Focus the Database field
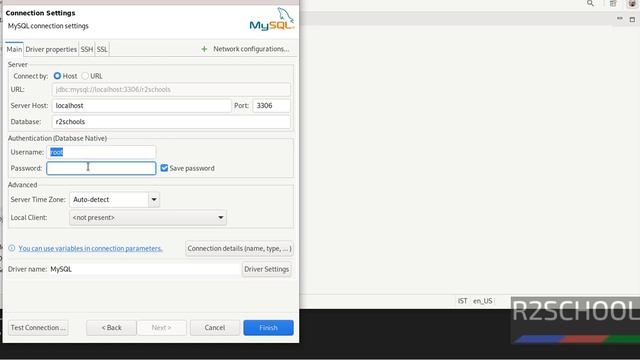 point(171,122)
